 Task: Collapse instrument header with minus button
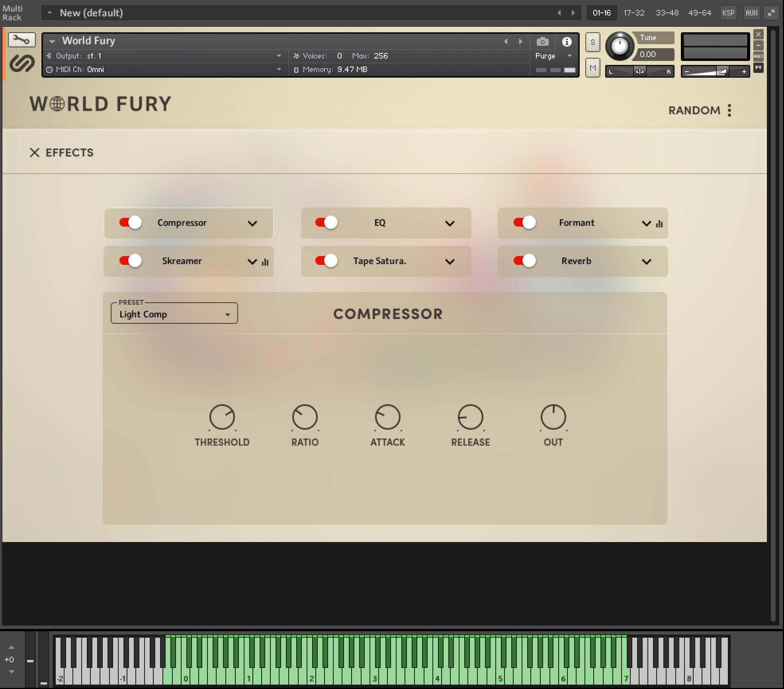(759, 45)
